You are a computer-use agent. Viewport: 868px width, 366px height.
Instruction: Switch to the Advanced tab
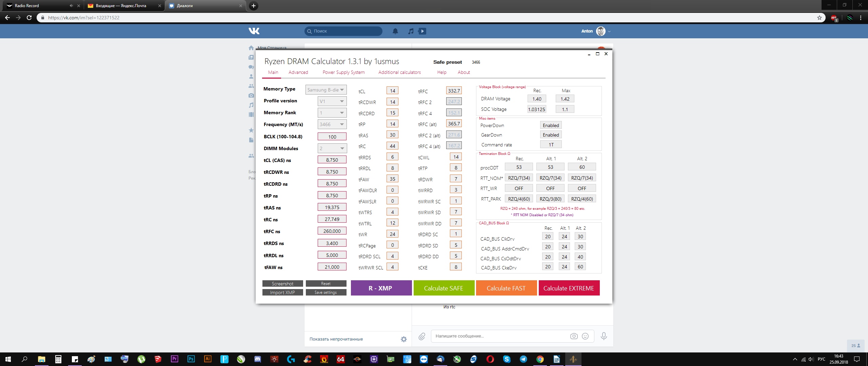[298, 72]
